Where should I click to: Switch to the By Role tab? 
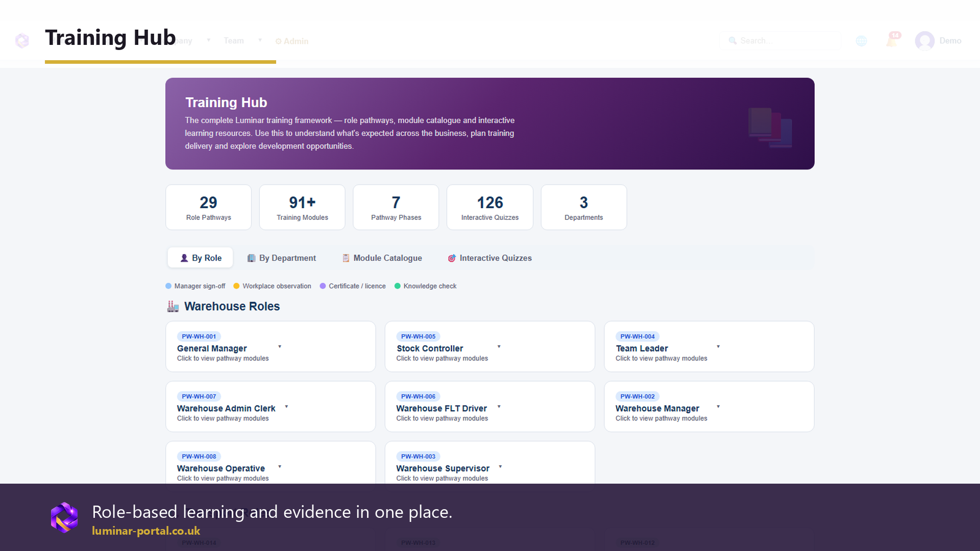201,258
